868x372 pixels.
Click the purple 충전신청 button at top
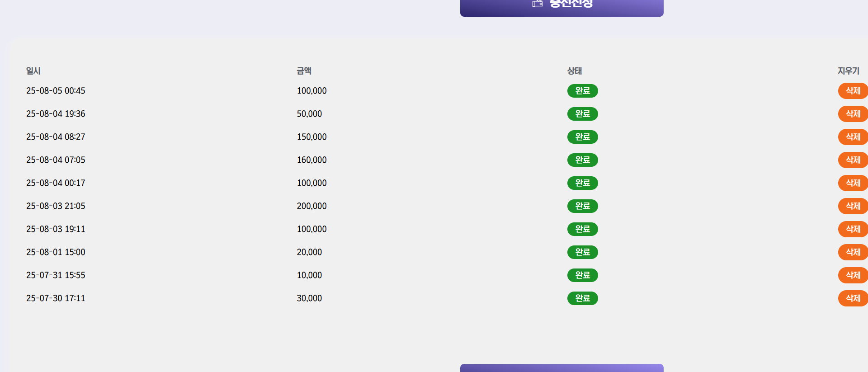561,7
